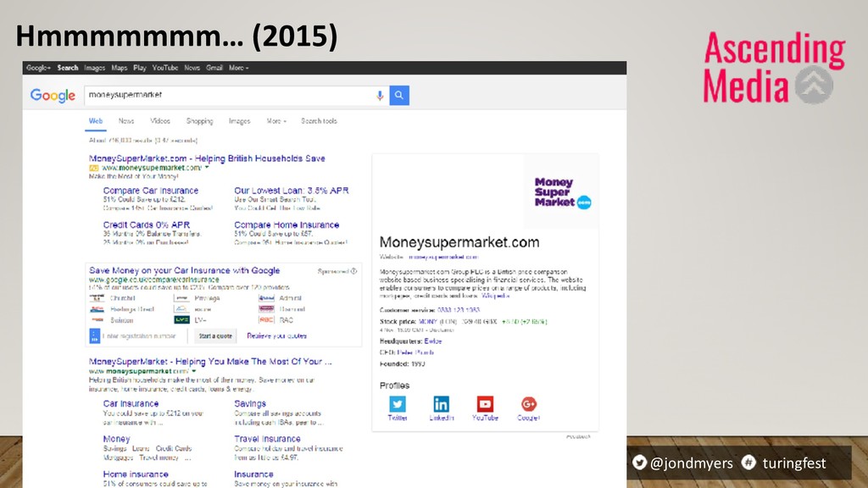Open the organic MoneySuperMarket result title
Viewport: 868px width, 488px height.
click(x=210, y=361)
